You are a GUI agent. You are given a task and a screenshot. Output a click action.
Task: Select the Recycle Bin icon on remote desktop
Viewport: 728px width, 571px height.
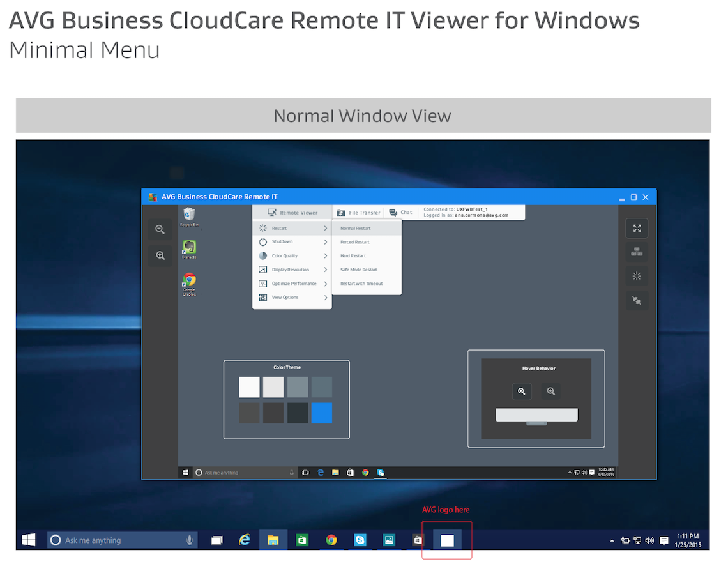189,217
